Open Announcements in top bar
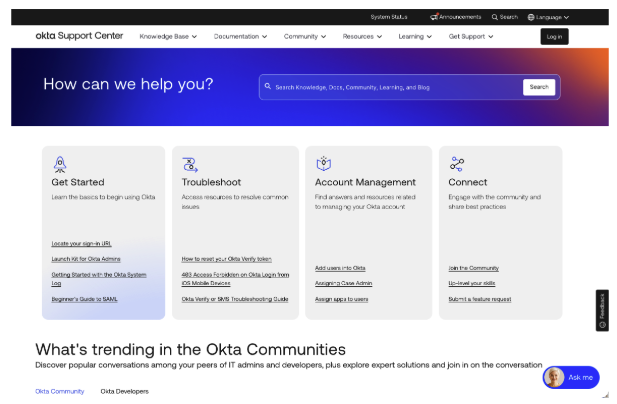Screen dimensions: 617x404 [456, 17]
